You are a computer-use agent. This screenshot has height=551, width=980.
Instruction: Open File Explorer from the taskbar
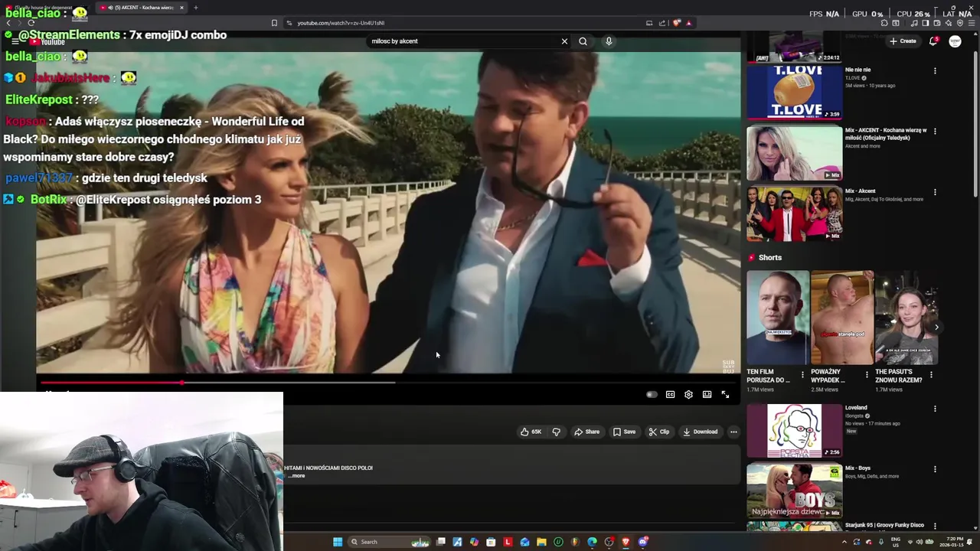click(541, 542)
